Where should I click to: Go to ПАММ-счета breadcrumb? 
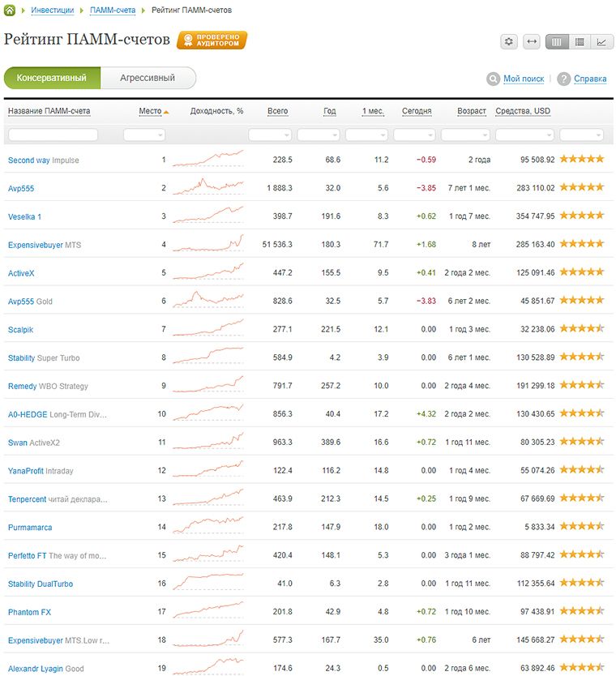coord(113,11)
